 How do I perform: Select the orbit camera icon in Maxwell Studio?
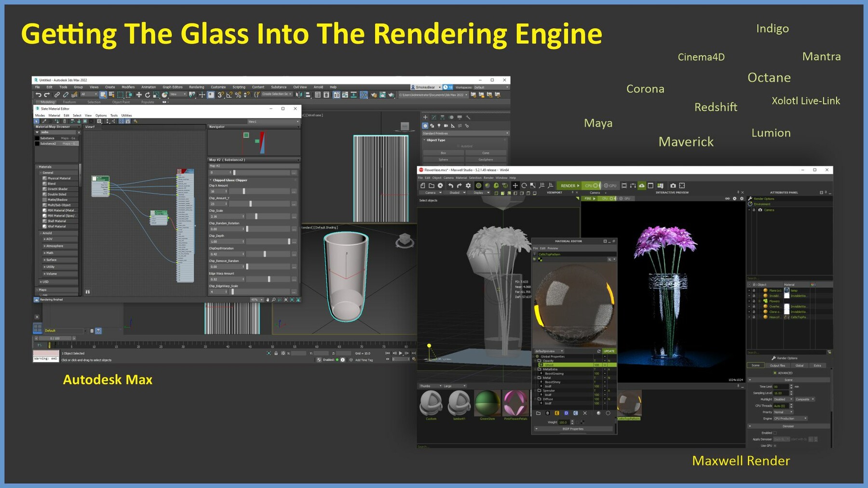(x=524, y=186)
